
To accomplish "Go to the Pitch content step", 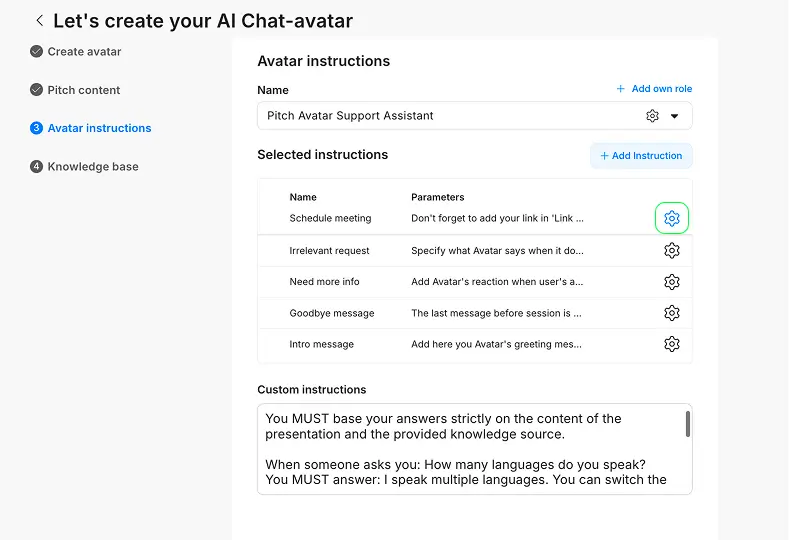I will click(83, 90).
